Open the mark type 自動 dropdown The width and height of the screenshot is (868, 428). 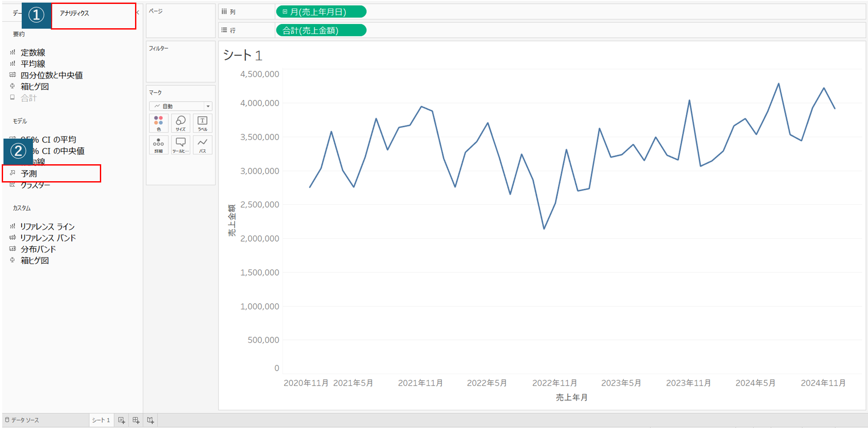[x=181, y=106]
